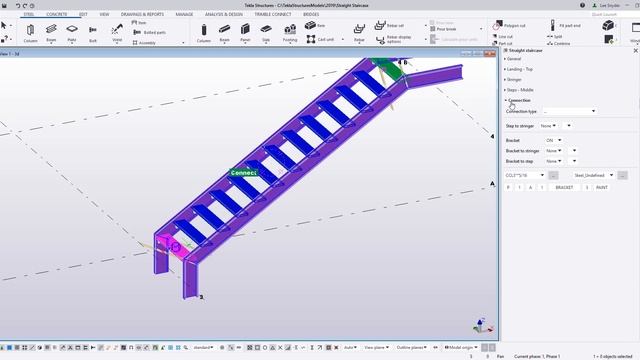
Task: Open the MANAGE ribbon tab
Action: click(184, 14)
